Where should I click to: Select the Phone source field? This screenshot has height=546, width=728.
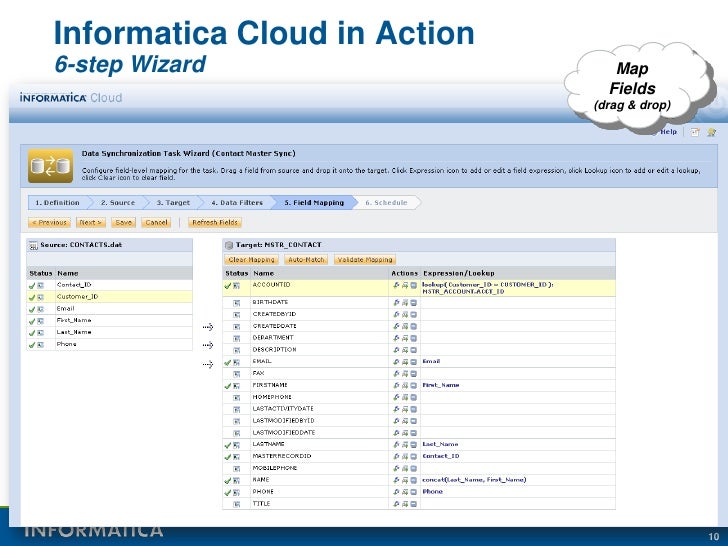click(110, 344)
